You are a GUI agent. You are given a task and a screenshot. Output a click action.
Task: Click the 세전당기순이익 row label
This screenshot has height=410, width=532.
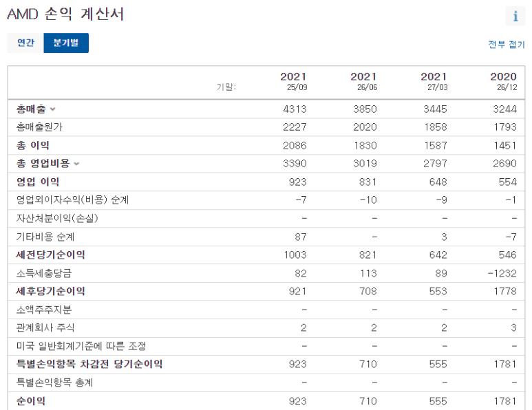pyautogui.click(x=50, y=255)
